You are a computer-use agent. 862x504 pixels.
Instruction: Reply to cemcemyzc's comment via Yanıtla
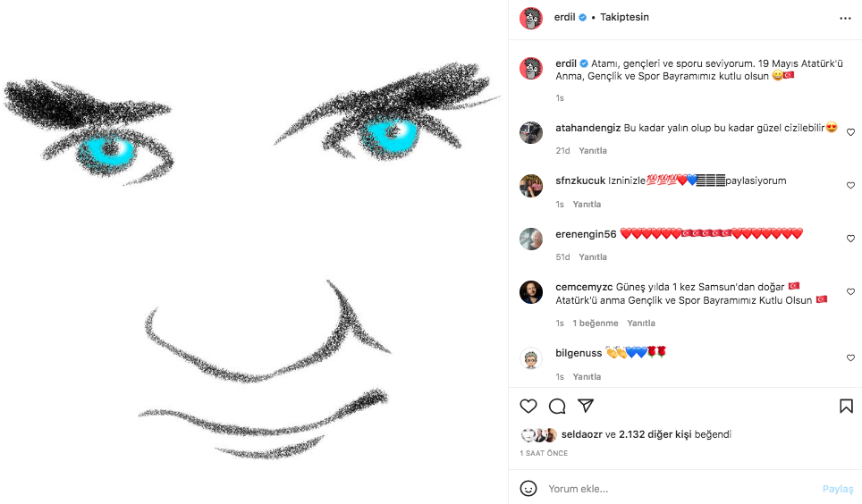click(641, 323)
